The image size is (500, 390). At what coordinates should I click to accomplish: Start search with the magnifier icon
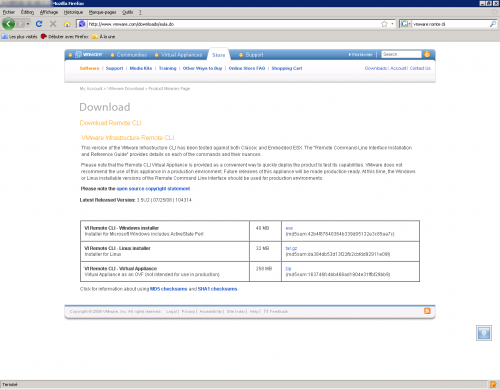[x=493, y=24]
